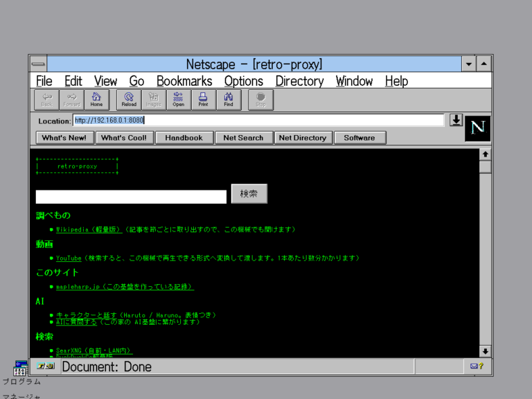The image size is (532, 399).
Task: Open the File menu
Action: (x=44, y=81)
